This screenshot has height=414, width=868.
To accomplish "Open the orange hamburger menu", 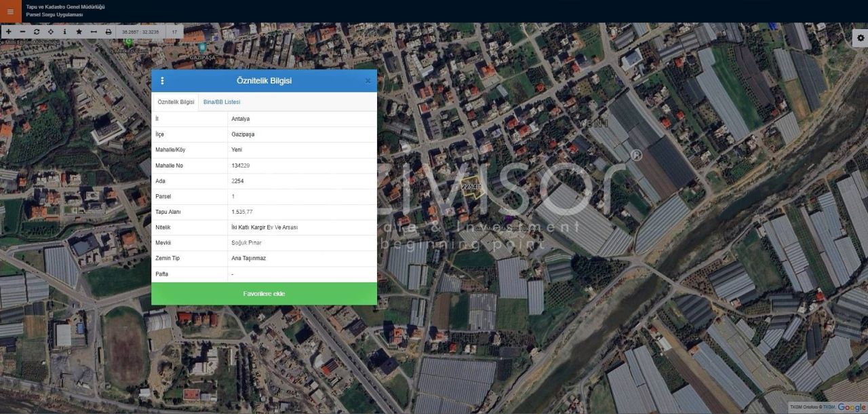I will point(9,11).
